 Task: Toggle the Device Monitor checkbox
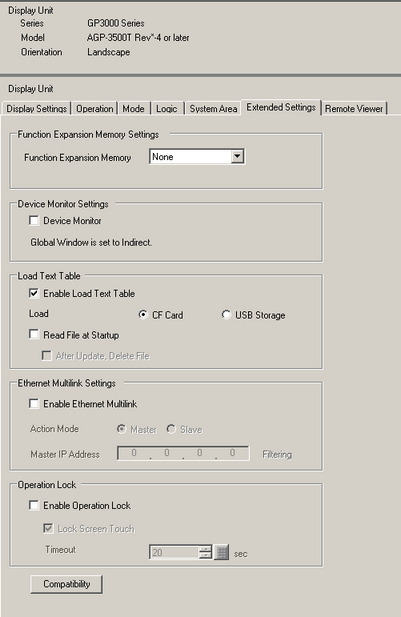[x=34, y=220]
